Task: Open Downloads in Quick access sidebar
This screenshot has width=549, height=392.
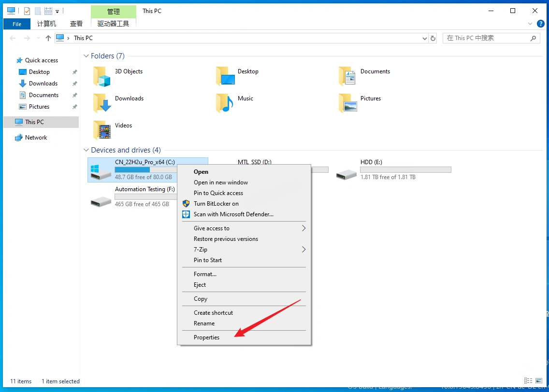Action: click(x=43, y=83)
